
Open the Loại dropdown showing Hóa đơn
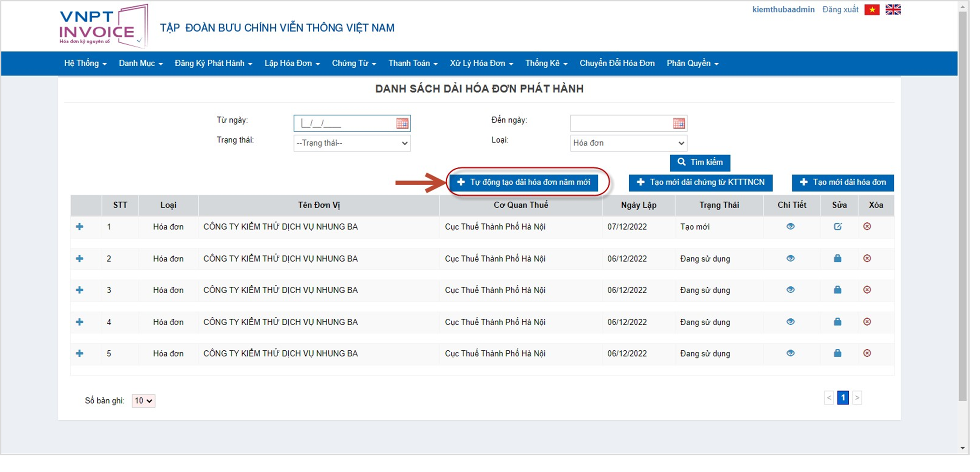pos(628,143)
